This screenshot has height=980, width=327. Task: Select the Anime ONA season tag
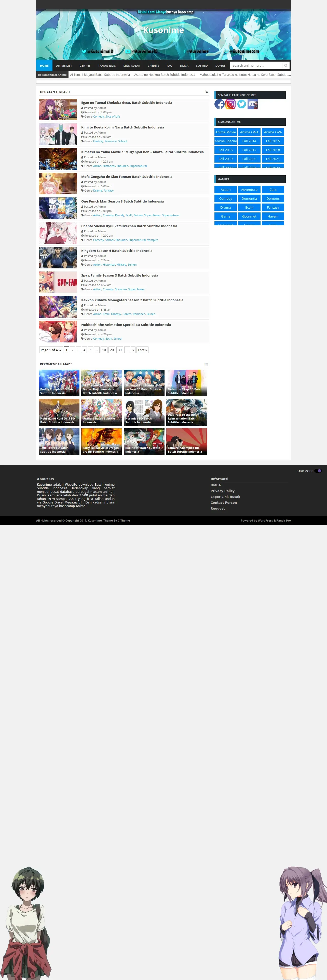[249, 132]
